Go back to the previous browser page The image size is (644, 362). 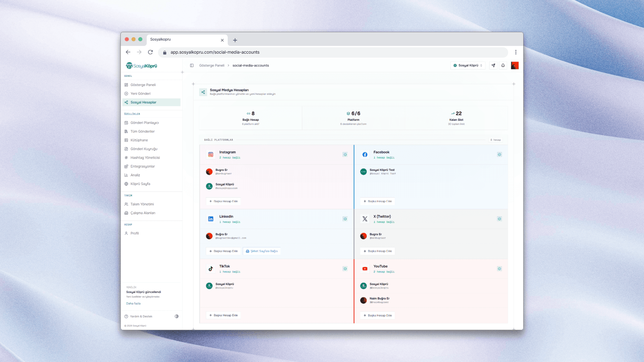pos(128,52)
